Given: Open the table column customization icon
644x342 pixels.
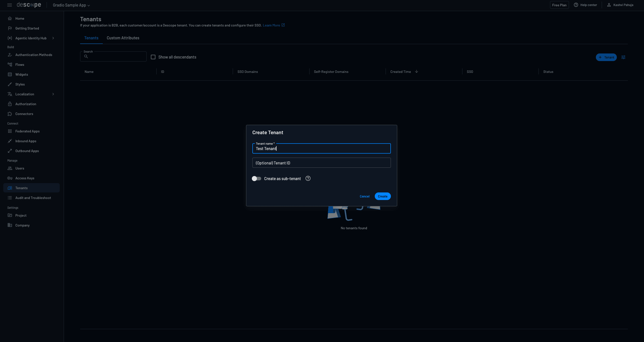Looking at the screenshot, I should [x=623, y=57].
